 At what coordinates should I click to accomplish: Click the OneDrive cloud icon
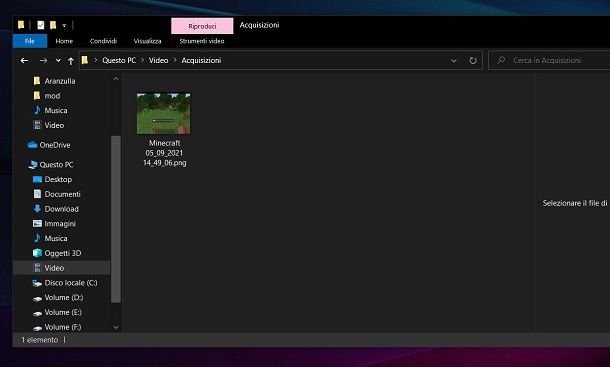pyautogui.click(x=32, y=145)
